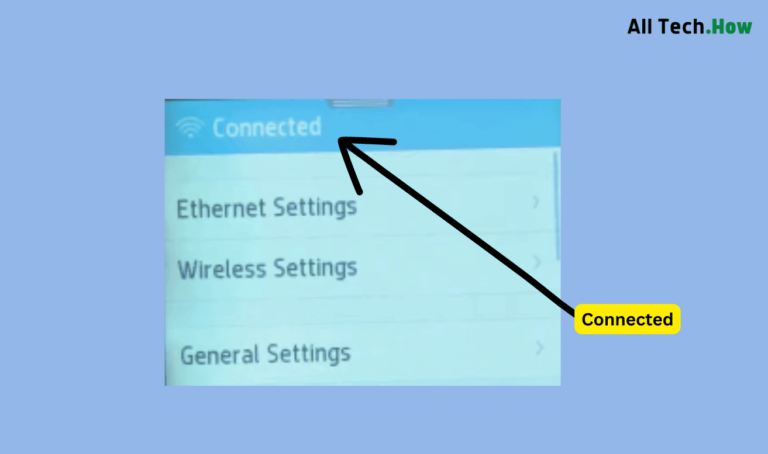Open General Settings
Image resolution: width=768 pixels, height=454 pixels.
[x=360, y=354]
